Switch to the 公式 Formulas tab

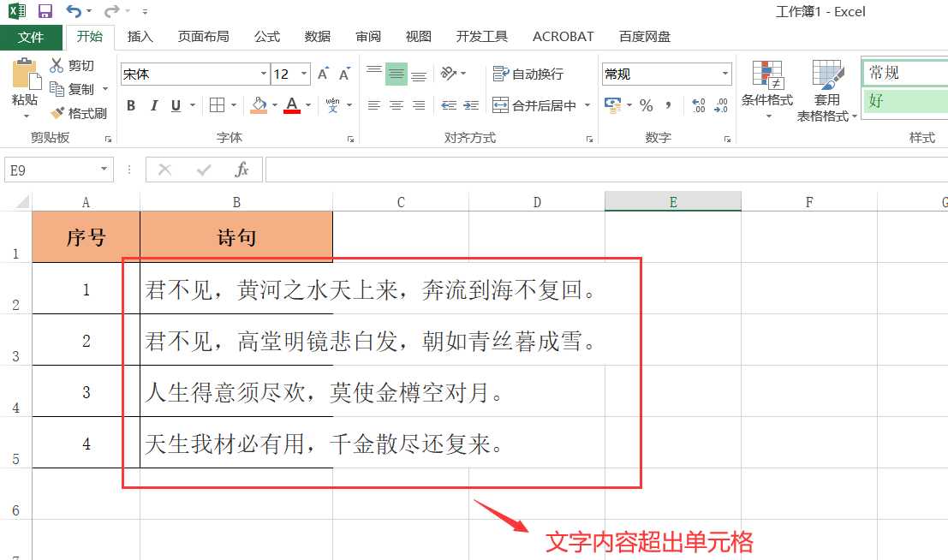(267, 37)
